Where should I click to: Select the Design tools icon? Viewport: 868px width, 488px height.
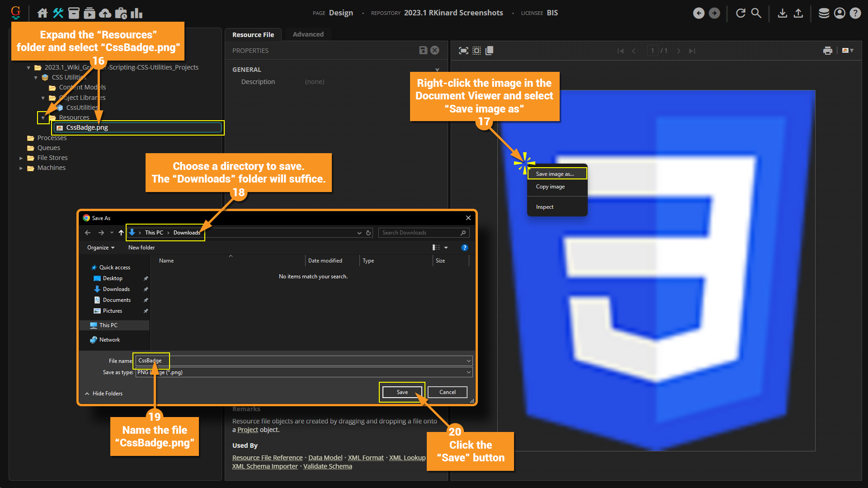(58, 13)
